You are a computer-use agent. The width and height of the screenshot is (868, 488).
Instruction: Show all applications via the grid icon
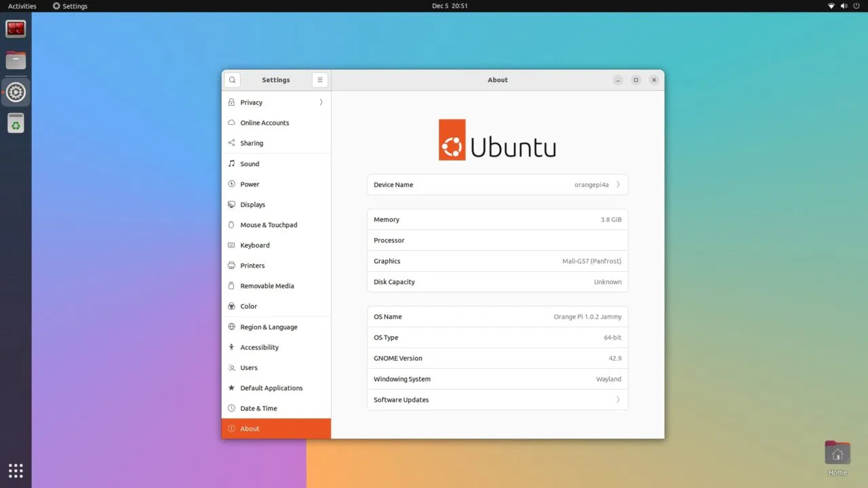[16, 470]
